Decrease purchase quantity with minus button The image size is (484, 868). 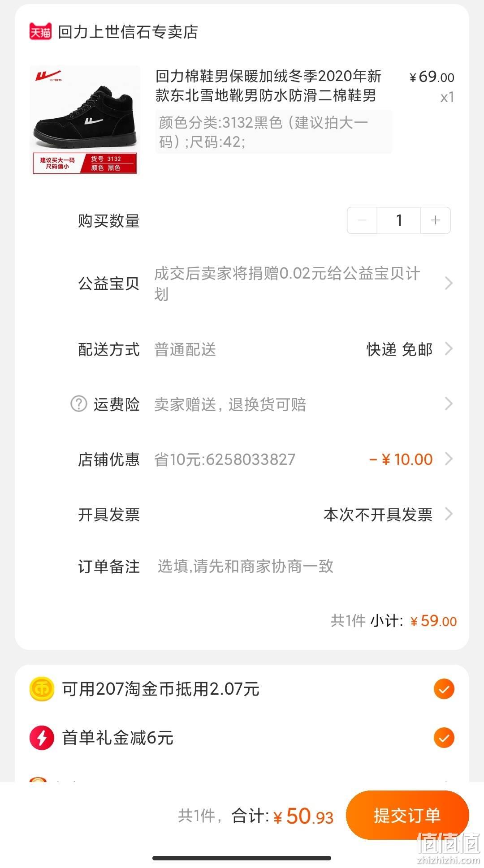362,220
